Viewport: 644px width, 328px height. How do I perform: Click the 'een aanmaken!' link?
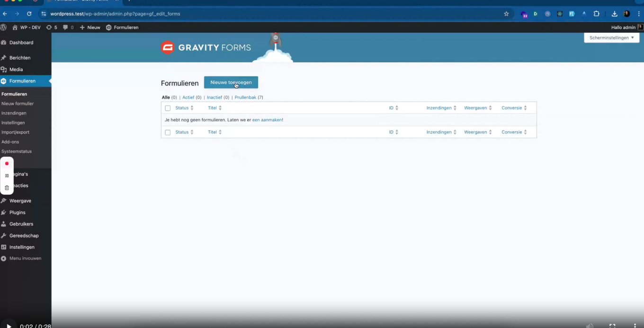[267, 120]
